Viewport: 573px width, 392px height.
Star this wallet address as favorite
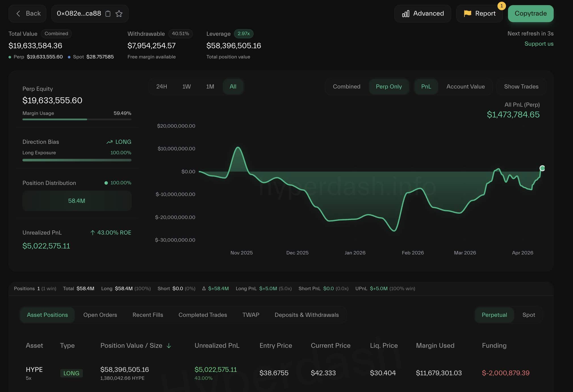click(119, 14)
